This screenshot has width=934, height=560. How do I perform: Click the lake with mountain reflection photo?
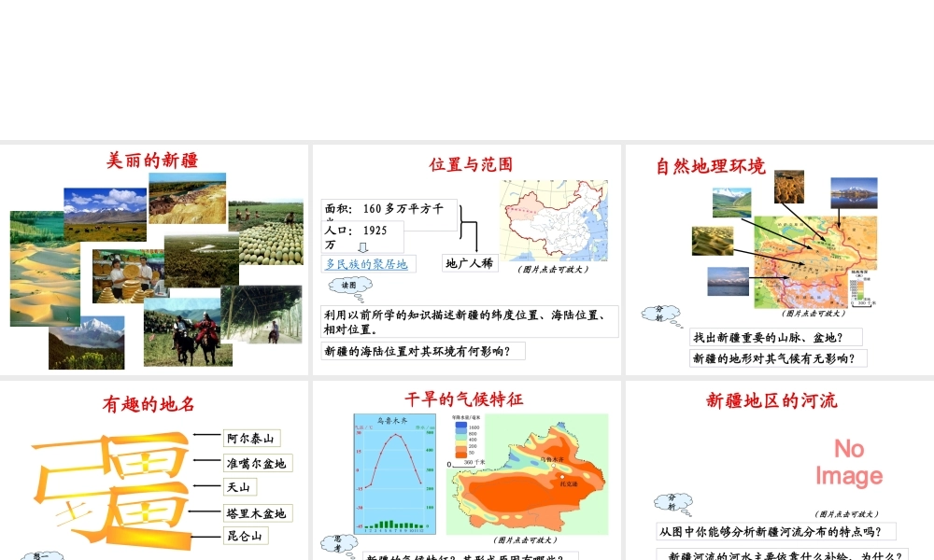[855, 193]
